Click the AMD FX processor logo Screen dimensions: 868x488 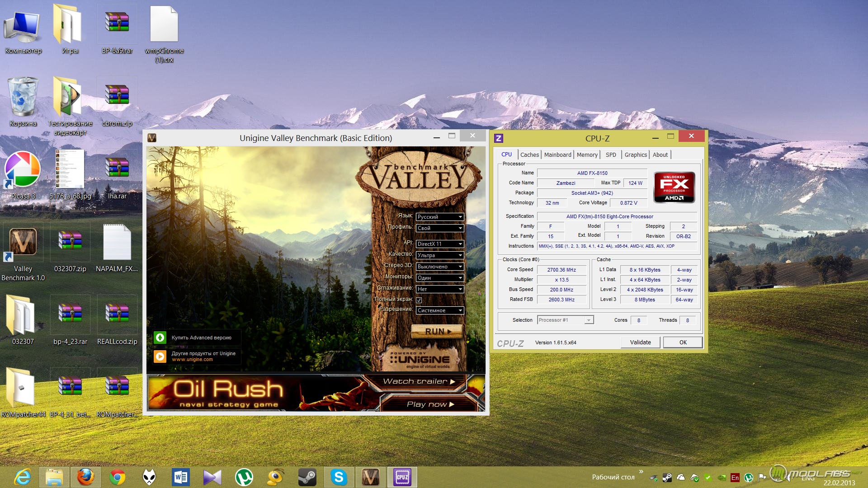point(674,187)
